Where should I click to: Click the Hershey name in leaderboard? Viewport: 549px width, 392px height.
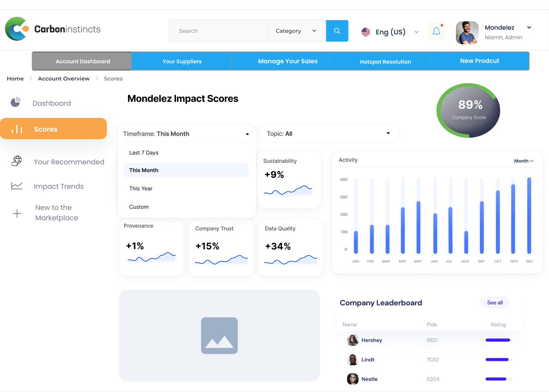click(x=372, y=340)
